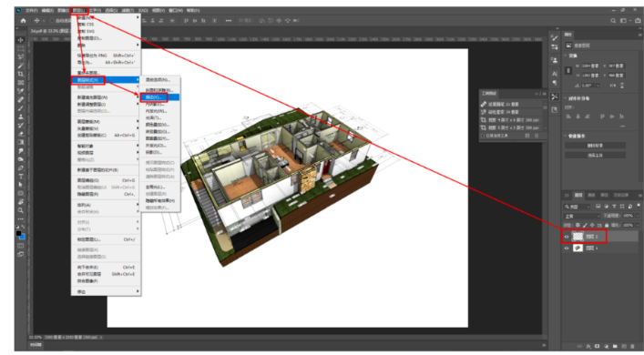Open the search magnifier at top right
Screen dimensions: 644x355
pos(613,21)
